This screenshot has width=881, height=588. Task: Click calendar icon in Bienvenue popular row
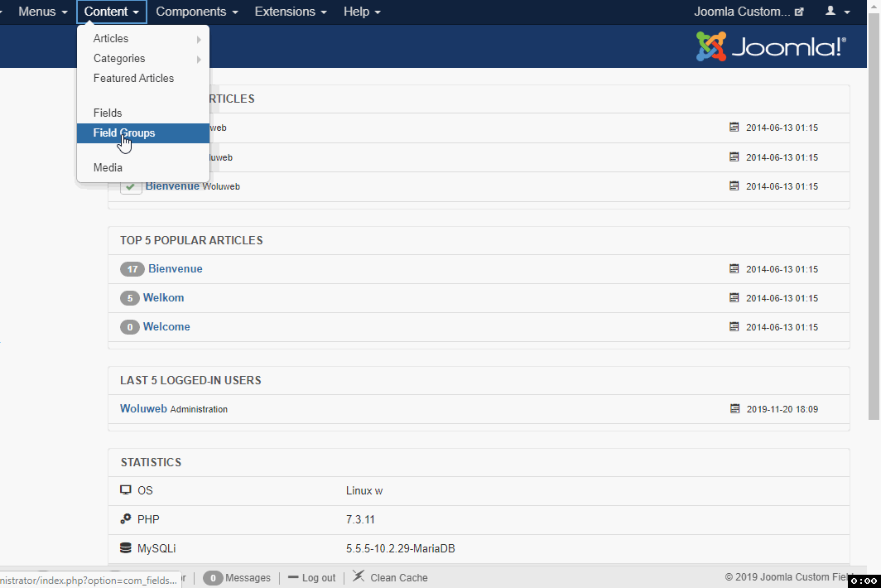click(734, 268)
